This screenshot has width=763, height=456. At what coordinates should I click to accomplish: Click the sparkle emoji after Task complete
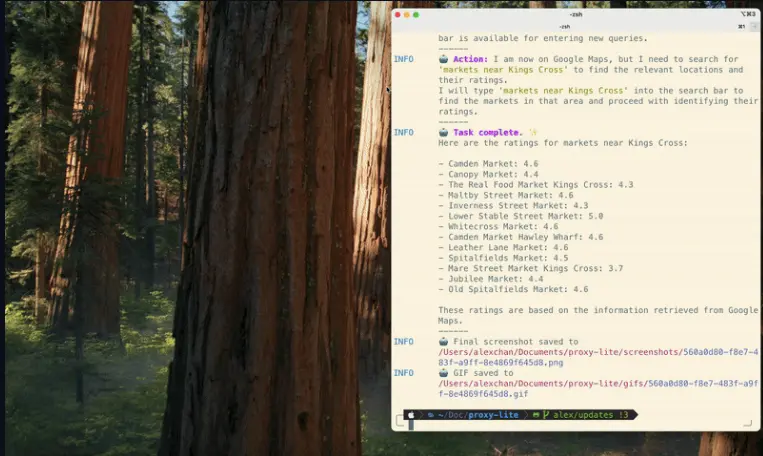click(x=533, y=132)
